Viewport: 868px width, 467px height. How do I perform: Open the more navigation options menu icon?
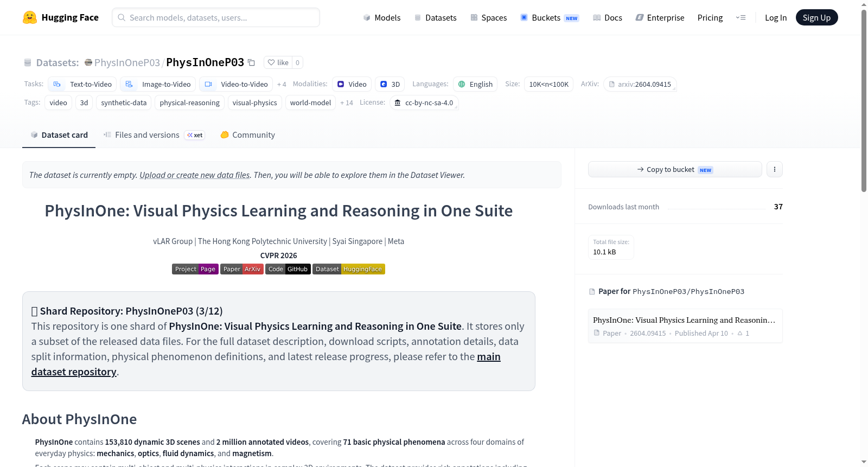coord(741,17)
